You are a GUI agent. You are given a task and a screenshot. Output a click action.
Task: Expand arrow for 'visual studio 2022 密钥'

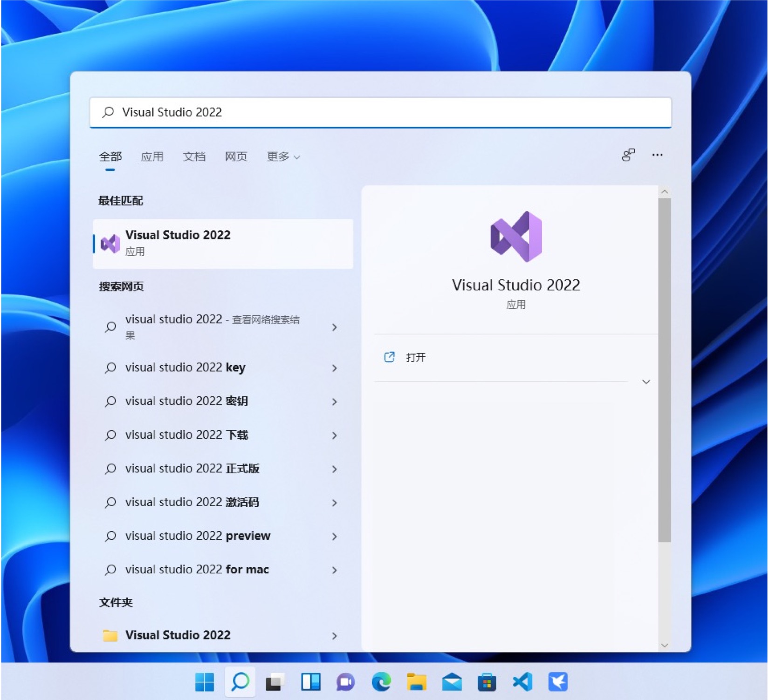pyautogui.click(x=335, y=401)
